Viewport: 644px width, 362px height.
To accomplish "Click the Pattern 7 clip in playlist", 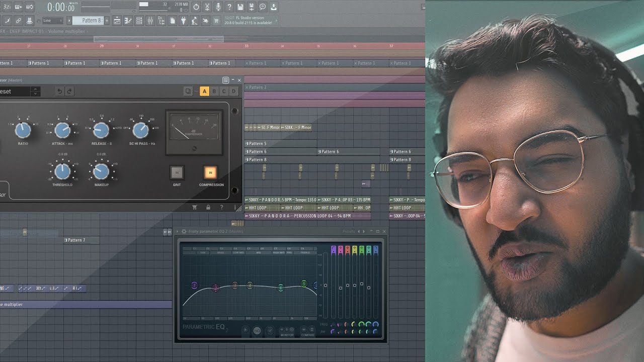I will 82,240.
